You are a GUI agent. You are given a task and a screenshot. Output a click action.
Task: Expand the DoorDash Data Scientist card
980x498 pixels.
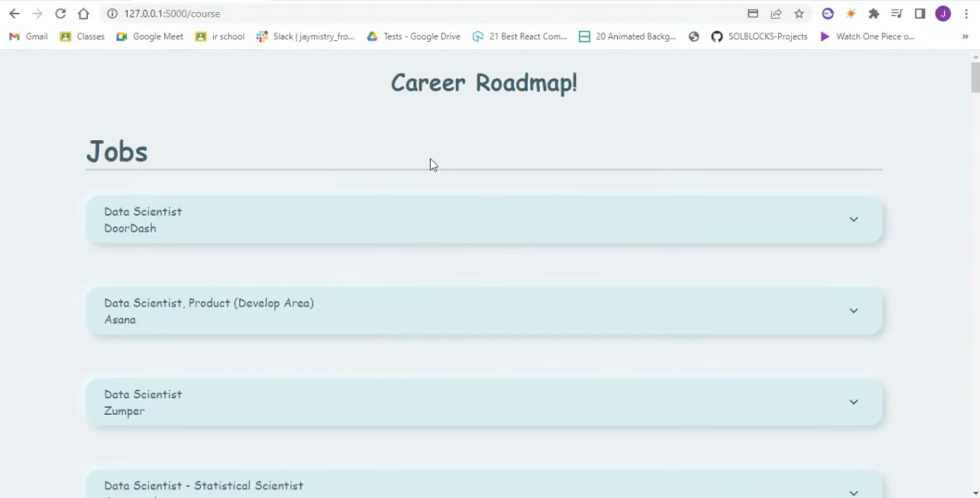[853, 219]
